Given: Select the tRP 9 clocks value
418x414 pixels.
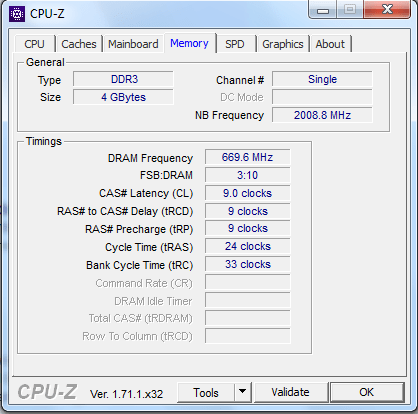Looking at the screenshot, I should [247, 229].
